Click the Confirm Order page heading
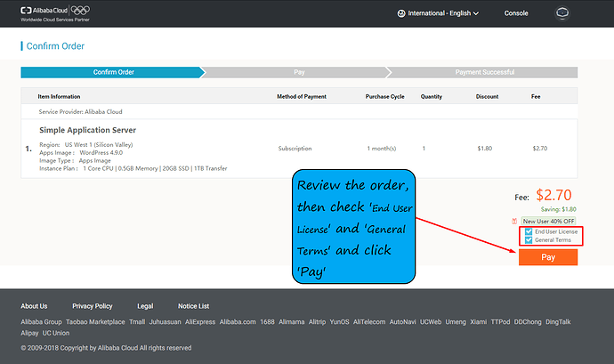This screenshot has height=364, width=614. [x=55, y=46]
